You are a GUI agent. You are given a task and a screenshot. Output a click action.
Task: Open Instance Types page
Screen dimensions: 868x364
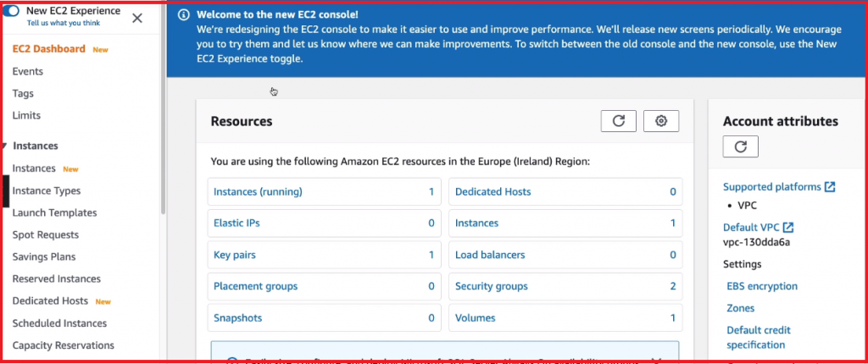[x=47, y=190]
